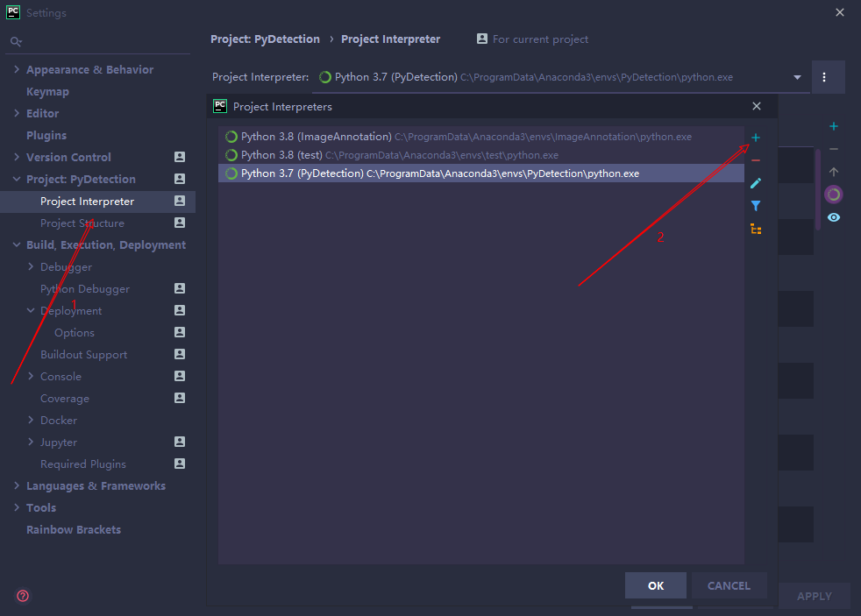Click the settings search field
This screenshot has height=616, width=861.
[x=97, y=42]
